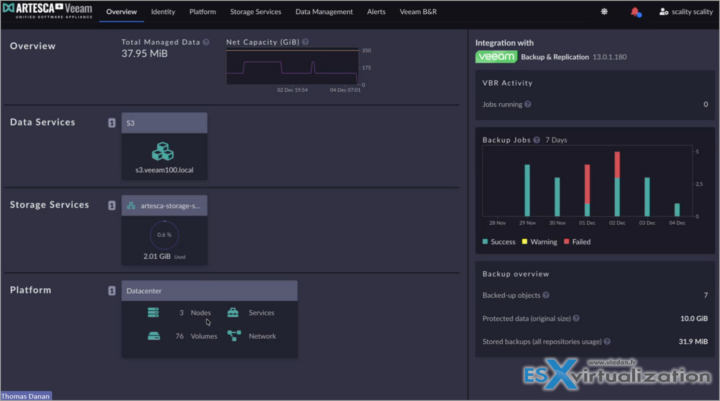Open the notifications bell in the top bar
The height and width of the screenshot is (401, 720).
[635, 12]
